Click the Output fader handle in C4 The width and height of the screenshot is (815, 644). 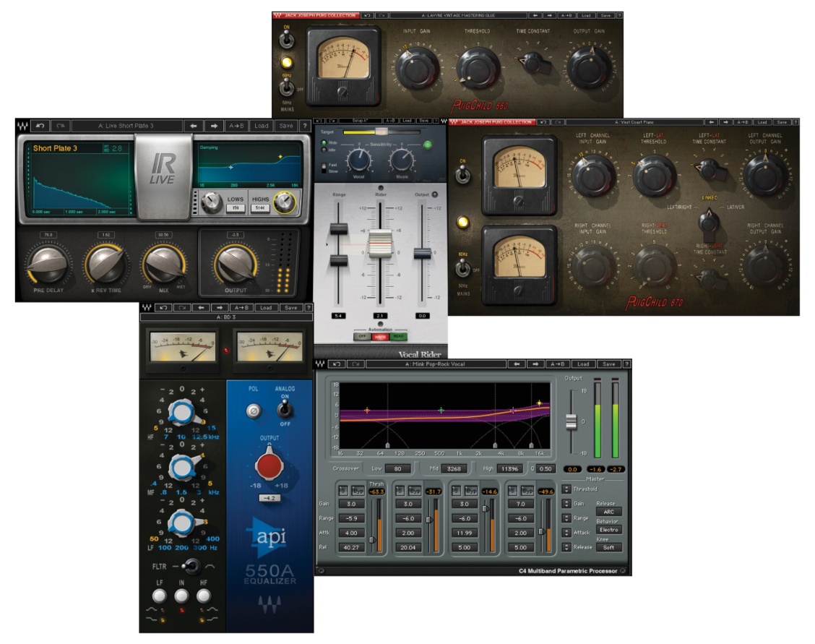(571, 421)
